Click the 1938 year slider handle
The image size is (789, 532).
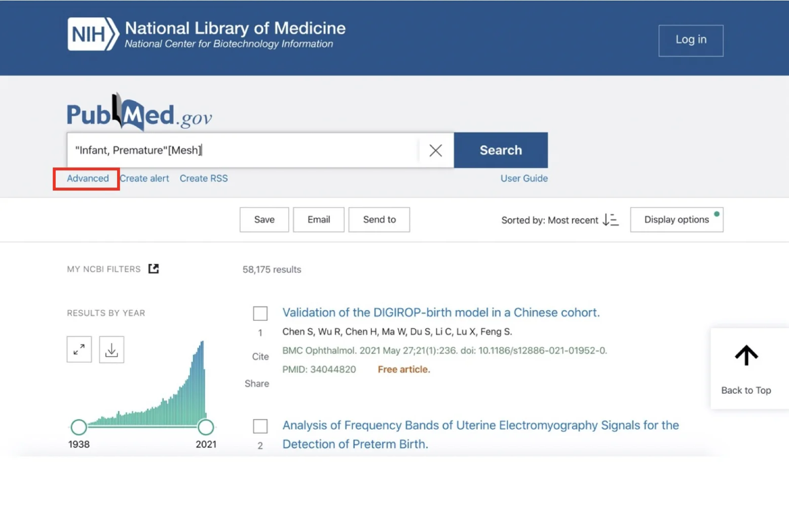pyautogui.click(x=79, y=427)
